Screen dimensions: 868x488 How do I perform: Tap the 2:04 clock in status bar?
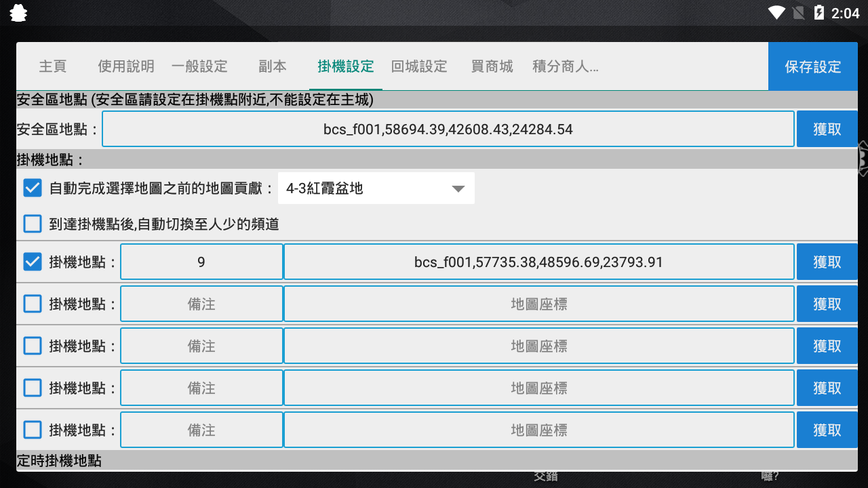(845, 13)
